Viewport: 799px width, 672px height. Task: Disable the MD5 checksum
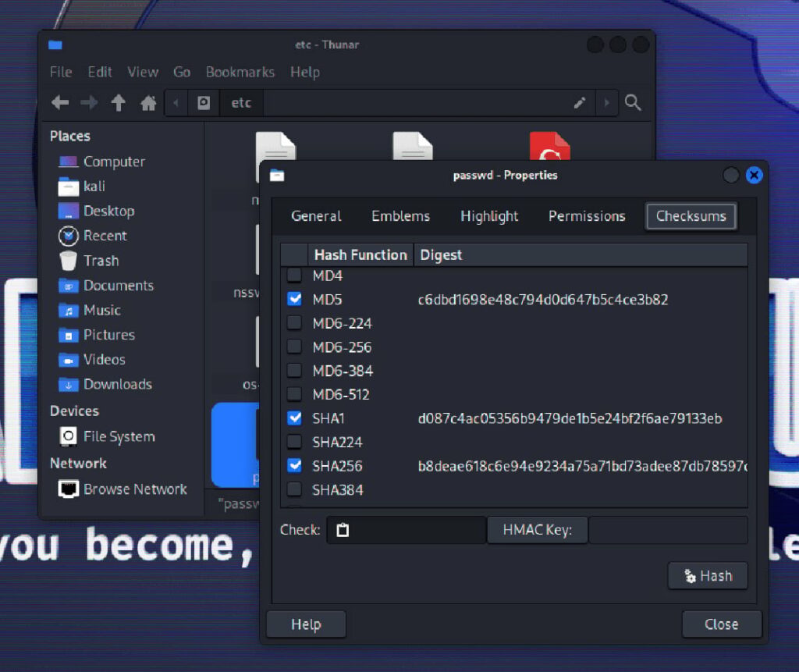[294, 299]
